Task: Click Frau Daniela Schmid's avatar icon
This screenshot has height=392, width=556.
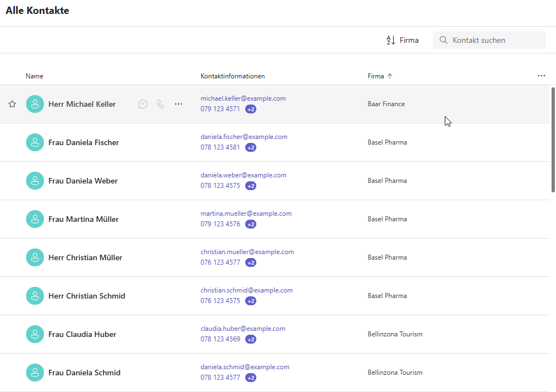Action: (x=35, y=373)
